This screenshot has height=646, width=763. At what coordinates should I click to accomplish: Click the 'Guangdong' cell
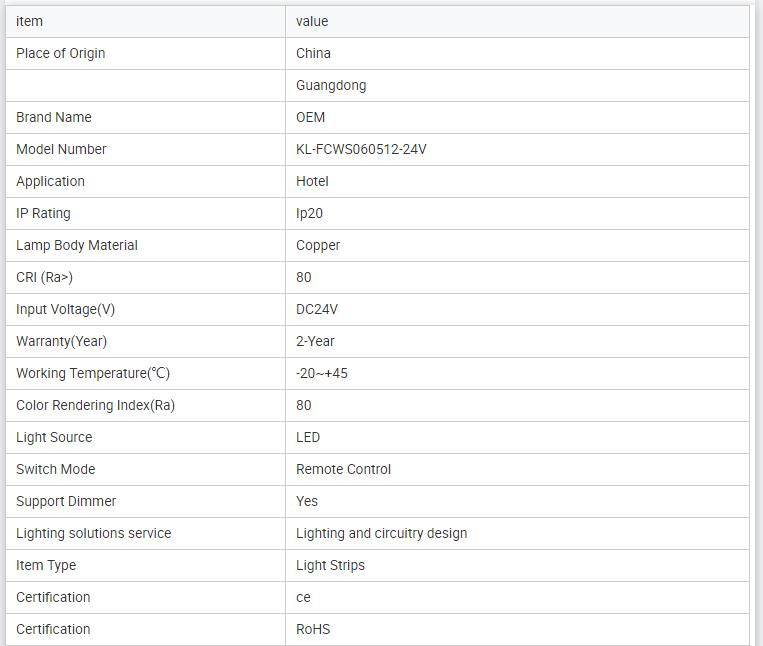pos(331,85)
